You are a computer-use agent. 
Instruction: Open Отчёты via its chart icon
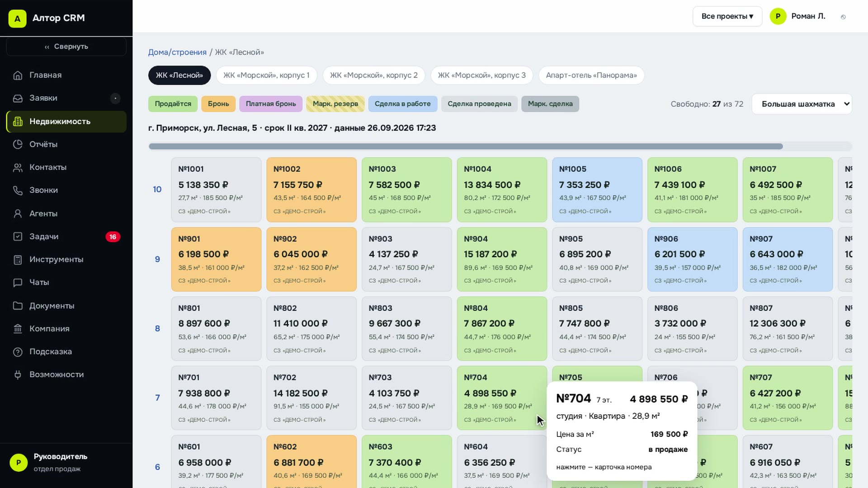[18, 145]
